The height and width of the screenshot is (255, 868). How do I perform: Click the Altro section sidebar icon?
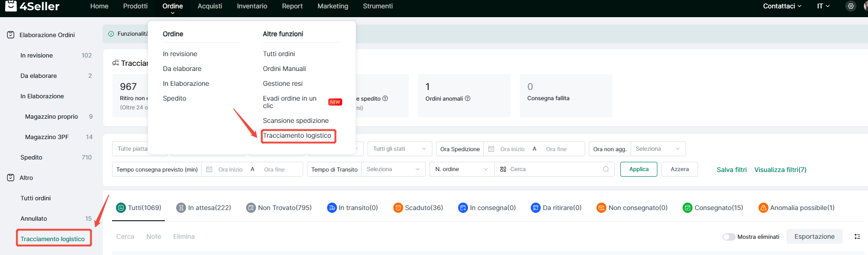pyautogui.click(x=11, y=178)
